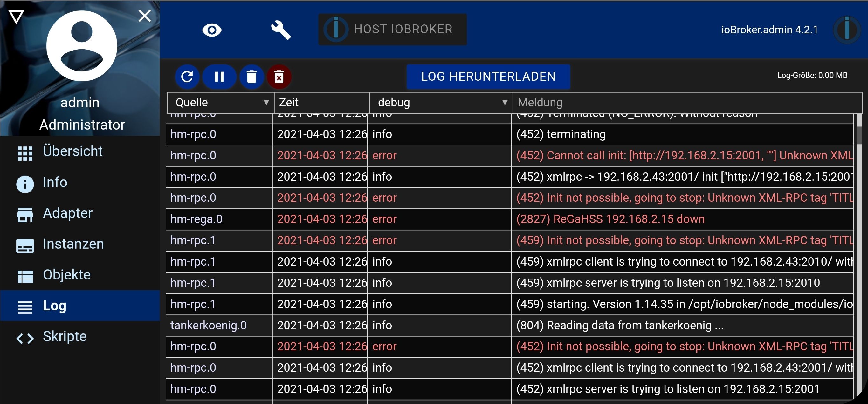Close the sidebar with the X icon

coord(145,16)
